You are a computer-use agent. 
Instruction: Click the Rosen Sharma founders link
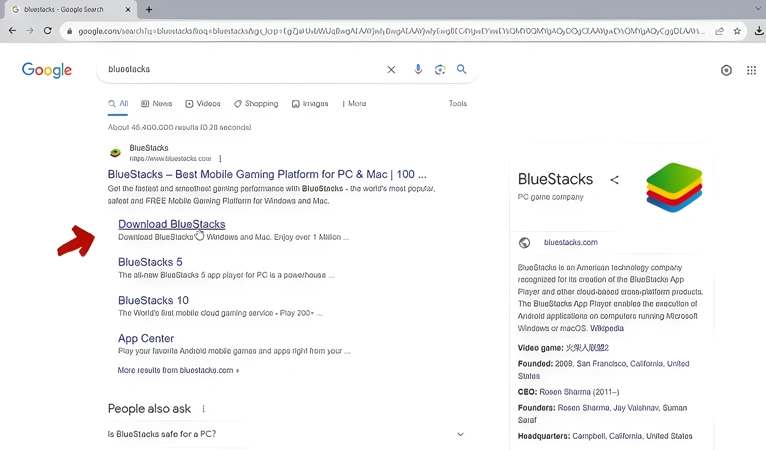[583, 407]
